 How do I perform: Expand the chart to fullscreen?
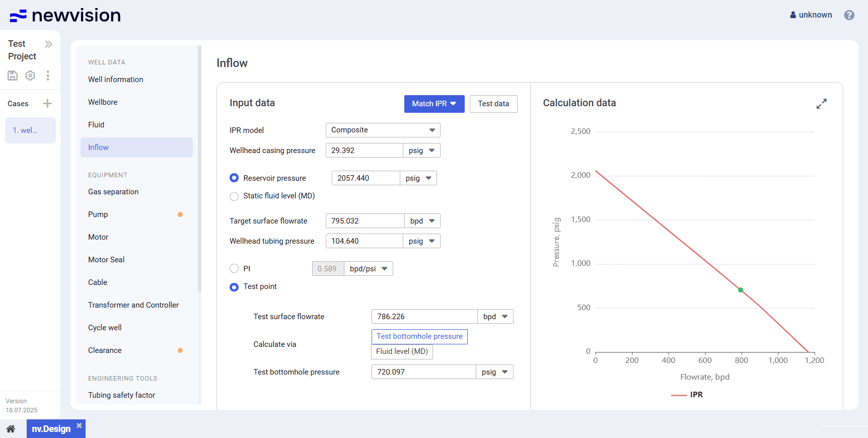pos(821,104)
